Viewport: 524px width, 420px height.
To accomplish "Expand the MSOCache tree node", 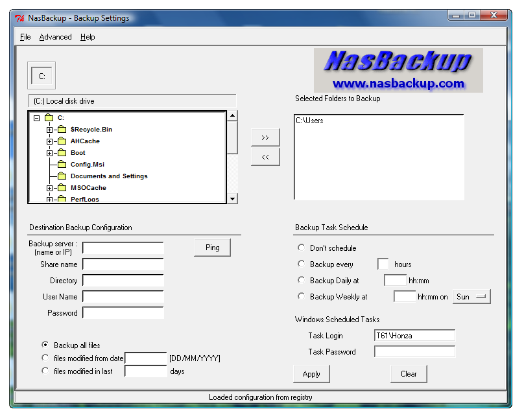I will (49, 188).
